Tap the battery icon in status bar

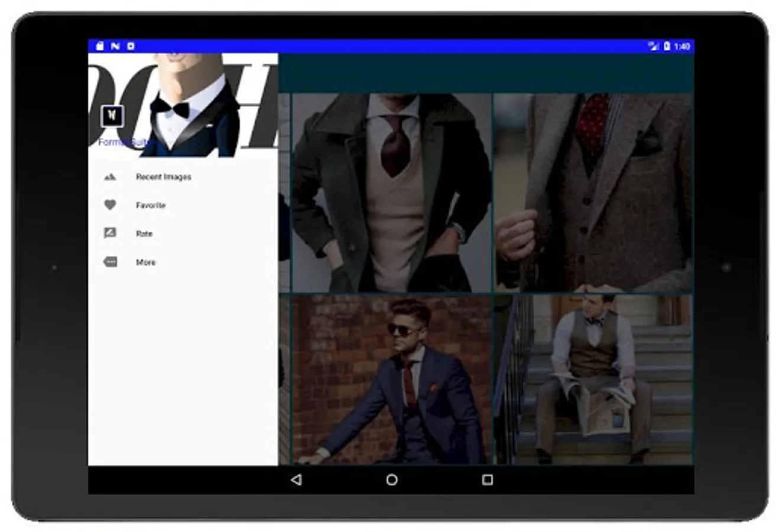click(x=667, y=46)
